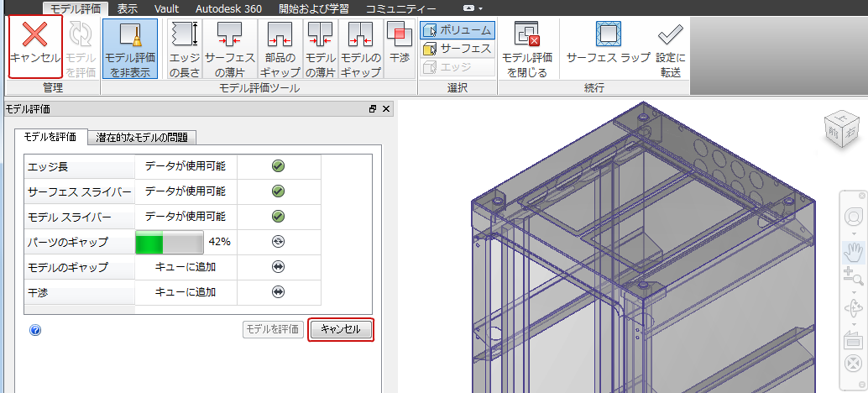Click green check status for モデル スライバー row
The image size is (868, 393).
[278, 216]
